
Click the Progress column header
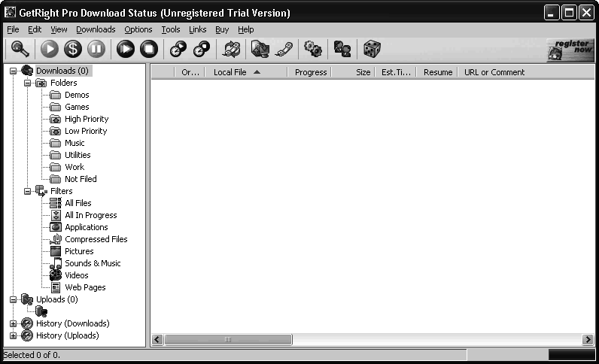click(310, 72)
